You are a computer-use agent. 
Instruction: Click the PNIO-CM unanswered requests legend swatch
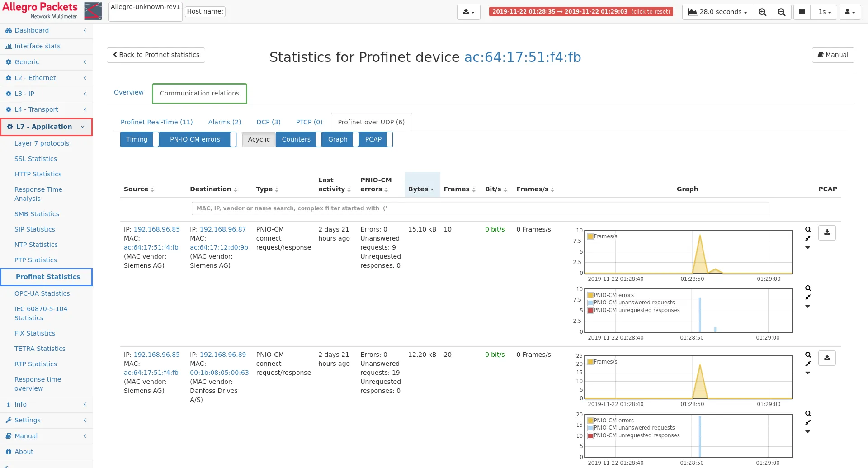[x=590, y=303]
